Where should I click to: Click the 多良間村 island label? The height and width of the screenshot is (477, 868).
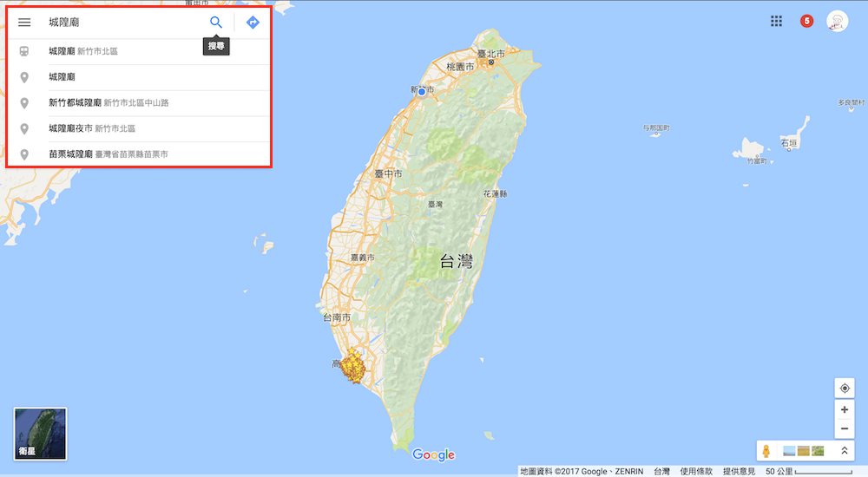pos(851,102)
